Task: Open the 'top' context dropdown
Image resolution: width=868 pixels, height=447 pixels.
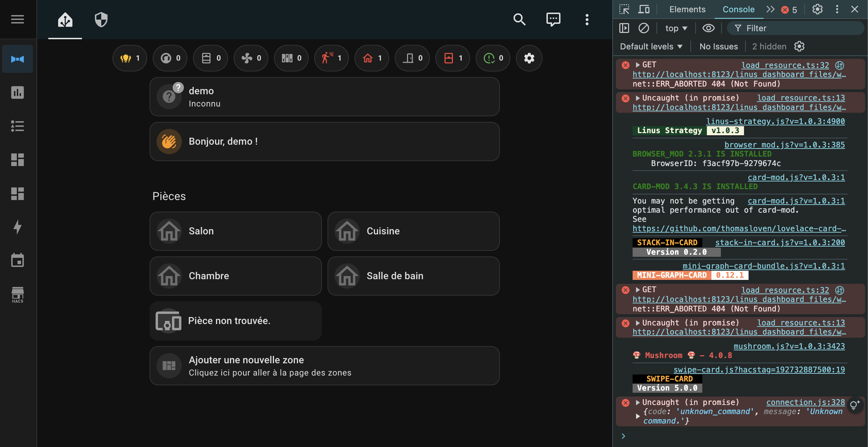Action: 676,28
